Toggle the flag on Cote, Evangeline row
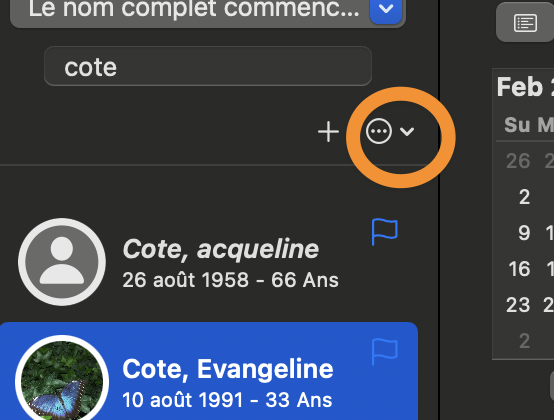 point(385,351)
